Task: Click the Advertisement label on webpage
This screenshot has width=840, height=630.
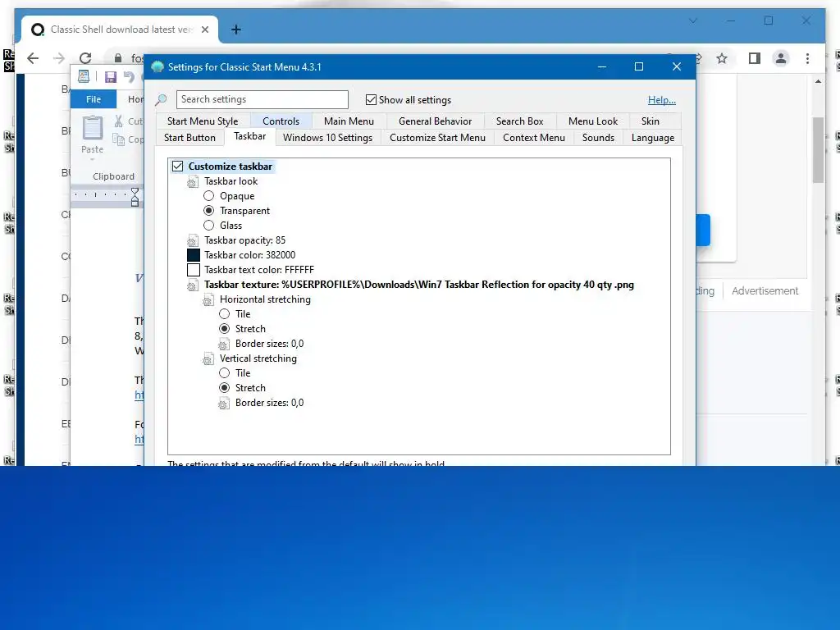Action: pyautogui.click(x=765, y=291)
